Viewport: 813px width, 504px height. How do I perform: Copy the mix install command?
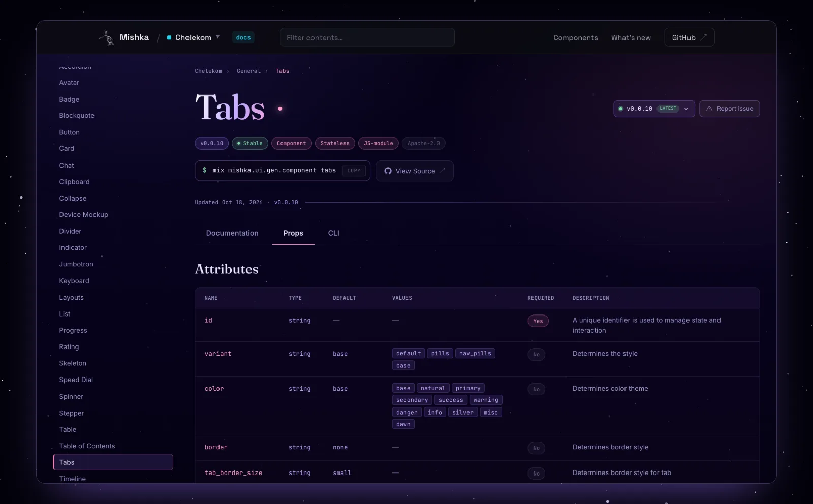pos(354,171)
